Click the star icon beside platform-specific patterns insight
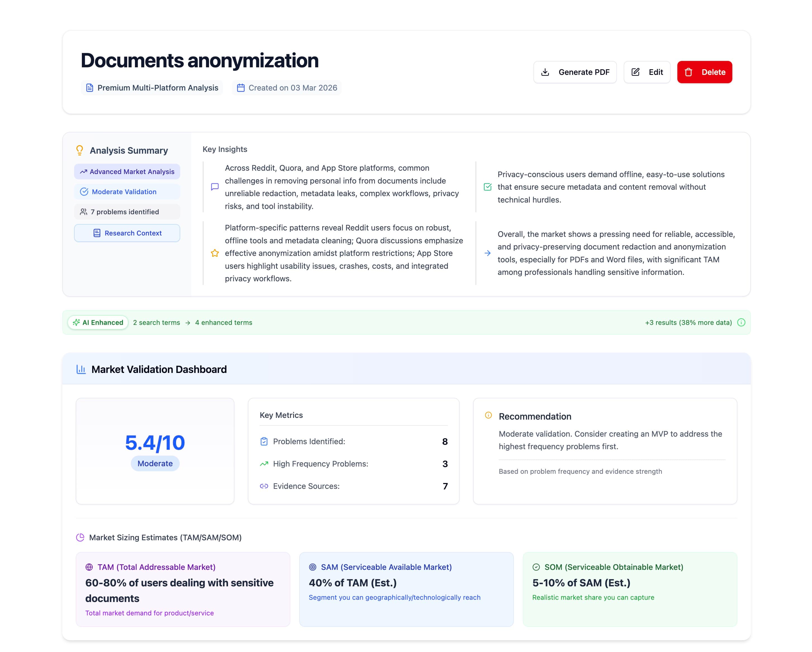812x652 pixels. pos(215,253)
